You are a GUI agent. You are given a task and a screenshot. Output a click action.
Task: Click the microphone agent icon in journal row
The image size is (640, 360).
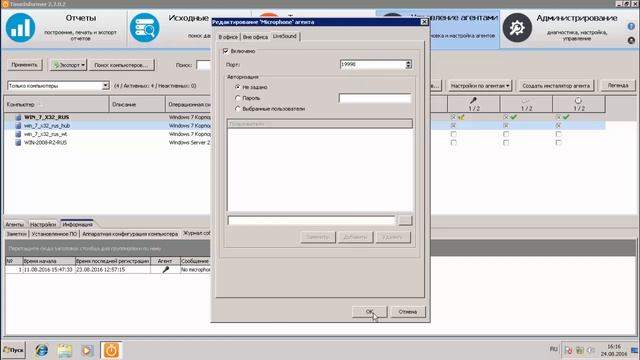click(165, 269)
